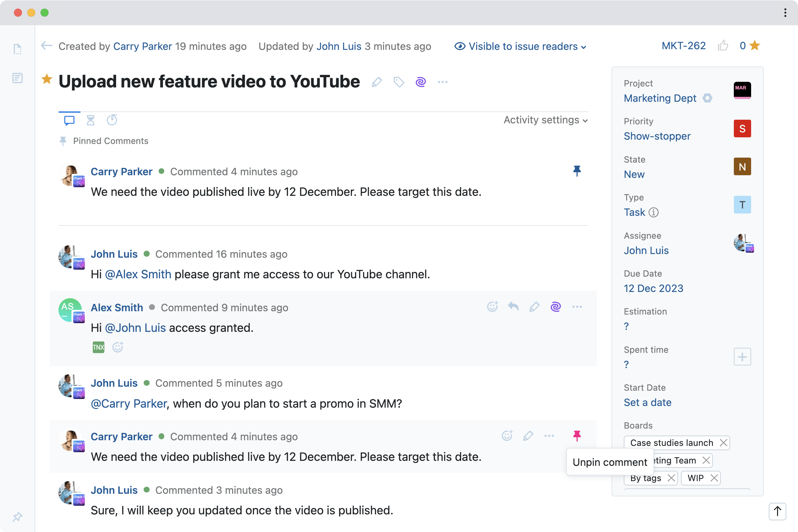798x532 pixels.
Task: Toggle the TNX reaction on Alex's comment
Action: point(98,347)
